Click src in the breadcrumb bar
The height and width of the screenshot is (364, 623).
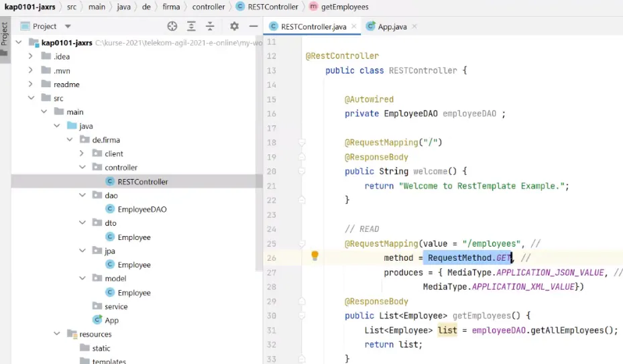72,7
